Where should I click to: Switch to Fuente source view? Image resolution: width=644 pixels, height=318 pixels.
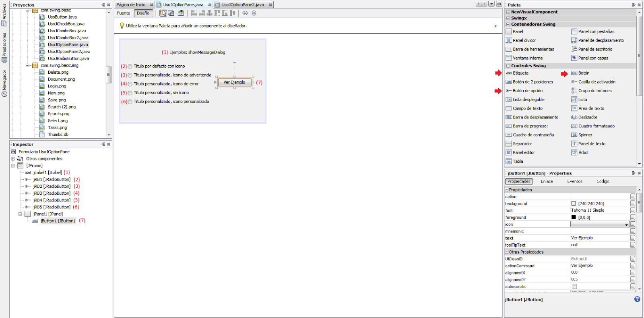pos(124,13)
